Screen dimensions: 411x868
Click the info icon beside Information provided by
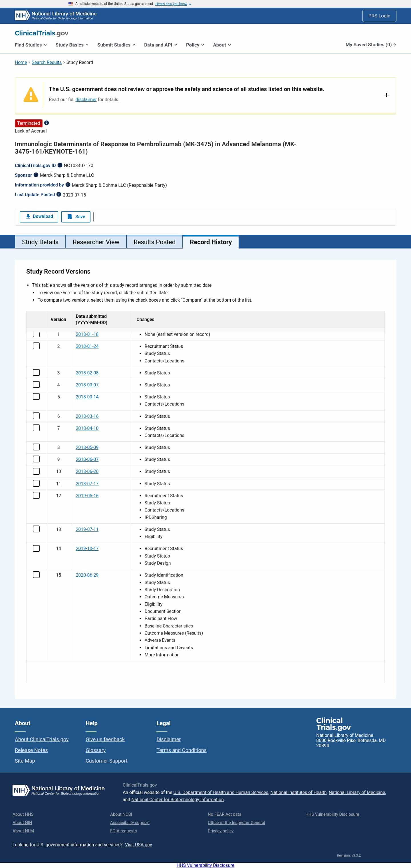coord(68,185)
